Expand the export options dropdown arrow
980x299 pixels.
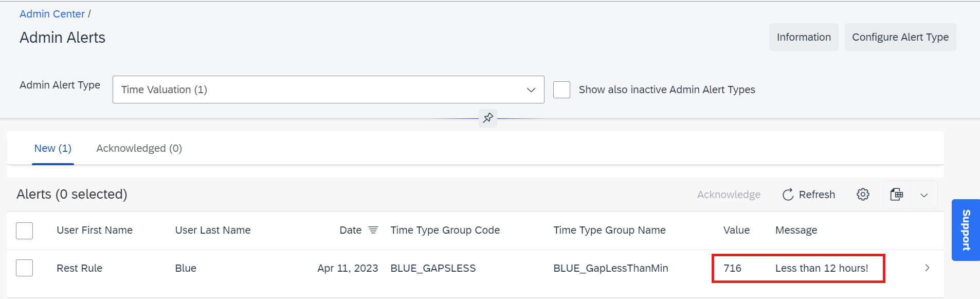(x=924, y=195)
